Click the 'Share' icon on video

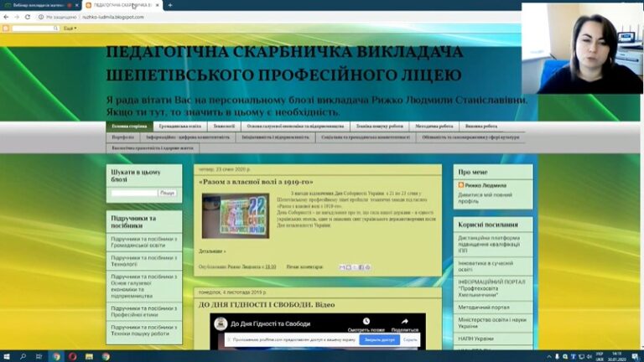tap(404, 323)
